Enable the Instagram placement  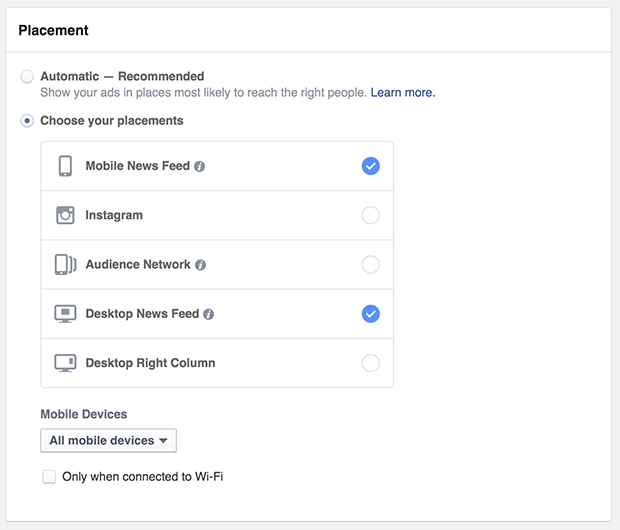click(370, 215)
